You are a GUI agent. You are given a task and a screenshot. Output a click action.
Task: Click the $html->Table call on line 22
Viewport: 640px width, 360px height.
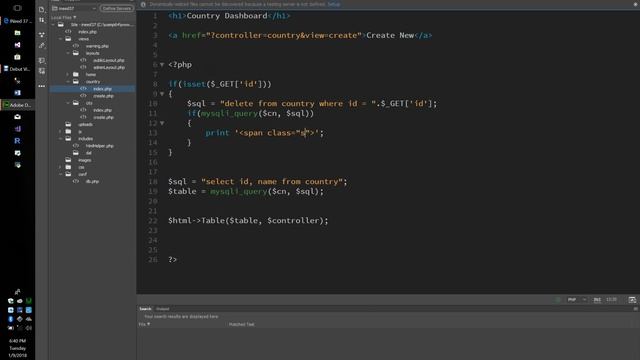click(248, 220)
